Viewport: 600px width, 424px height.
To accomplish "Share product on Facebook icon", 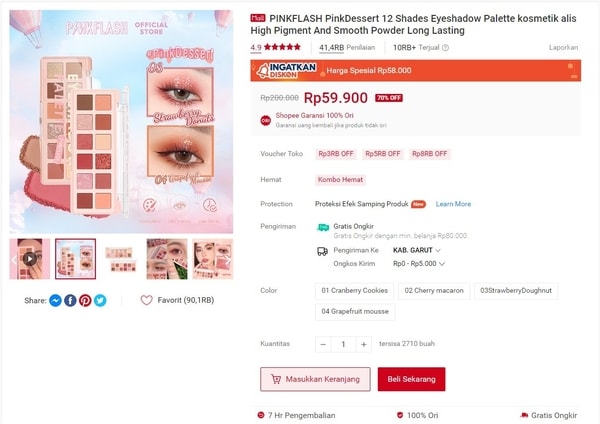I will (x=70, y=300).
